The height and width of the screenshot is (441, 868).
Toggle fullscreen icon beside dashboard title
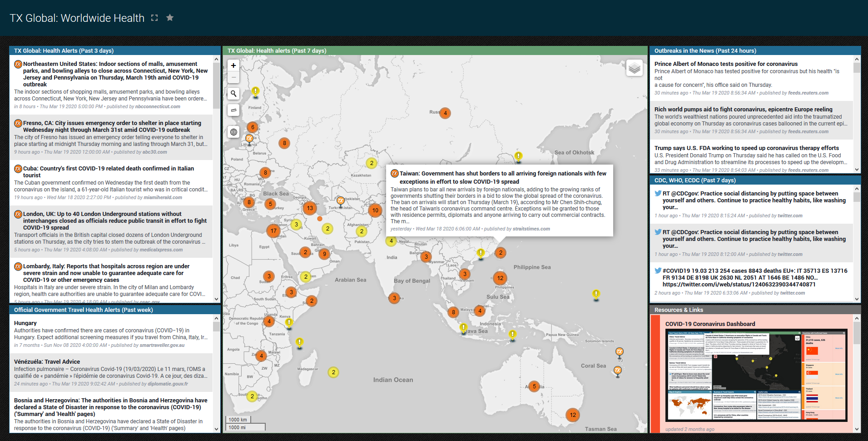pos(154,18)
